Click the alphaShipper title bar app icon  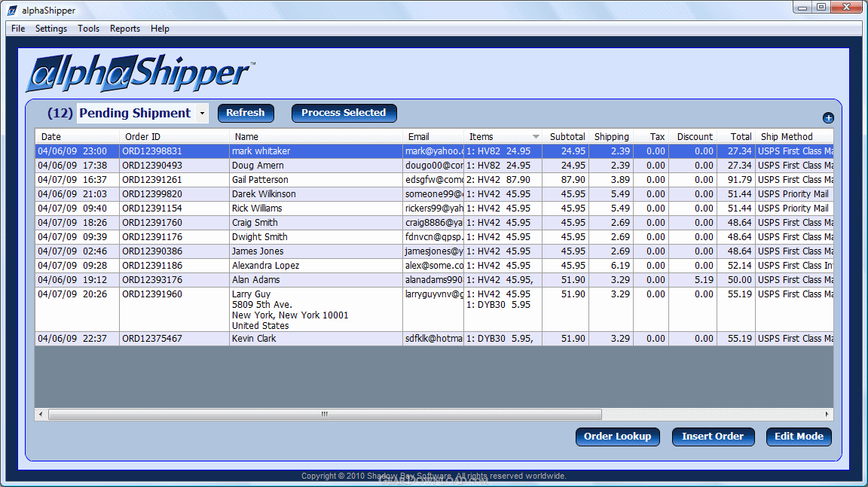11,10
